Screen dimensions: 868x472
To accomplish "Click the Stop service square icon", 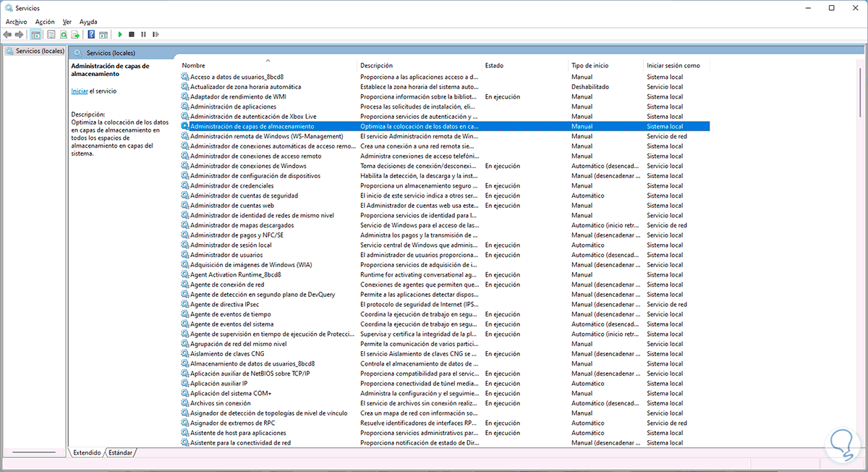I will 132,34.
